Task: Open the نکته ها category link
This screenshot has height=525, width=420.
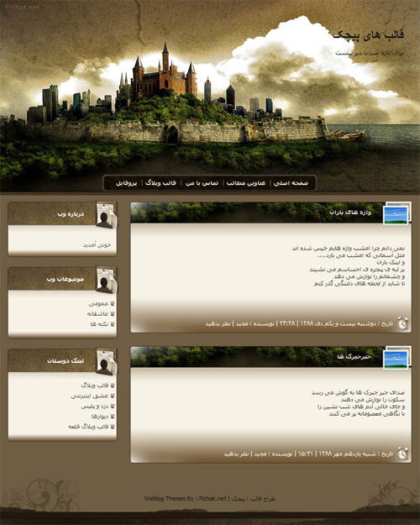Action: 99,324
